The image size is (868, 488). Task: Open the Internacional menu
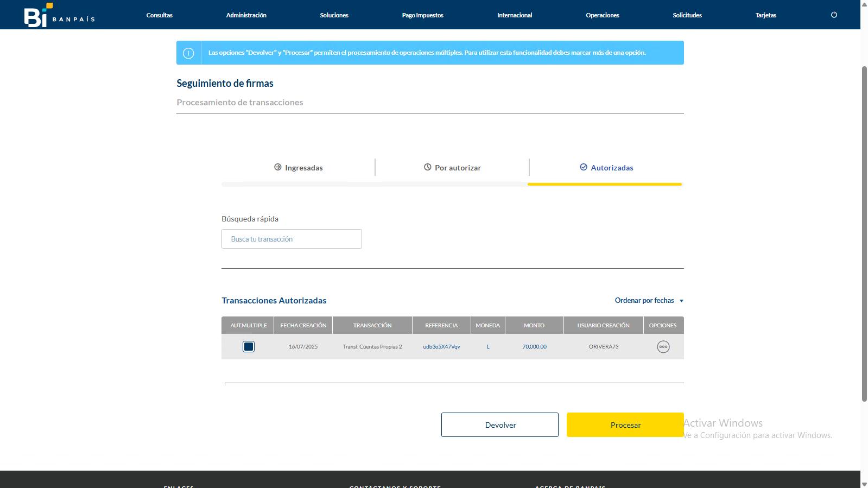(x=515, y=15)
